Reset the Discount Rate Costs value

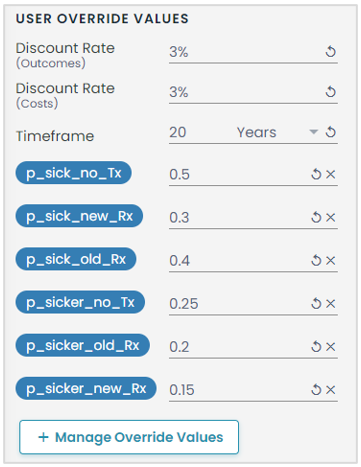pyautogui.click(x=330, y=92)
